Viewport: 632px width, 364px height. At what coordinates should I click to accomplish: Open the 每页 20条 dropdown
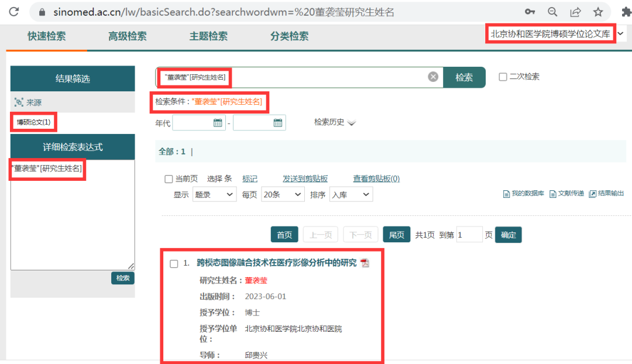(283, 195)
